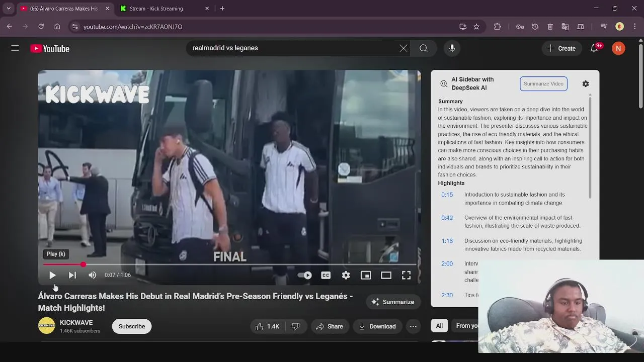Open the YouTube hamburger guide menu
The width and height of the screenshot is (644, 362).
click(x=15, y=48)
